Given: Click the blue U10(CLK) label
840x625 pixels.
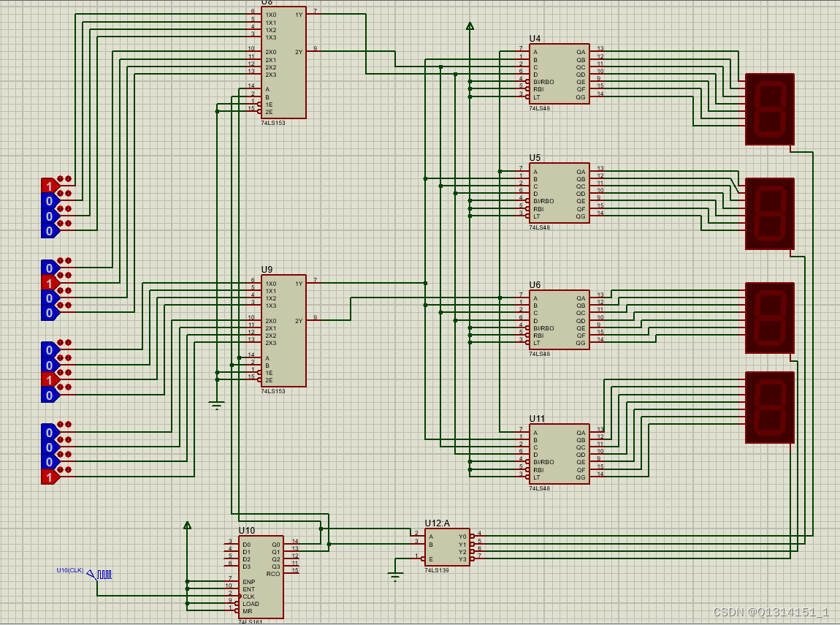Looking at the screenshot, I should point(70,569).
